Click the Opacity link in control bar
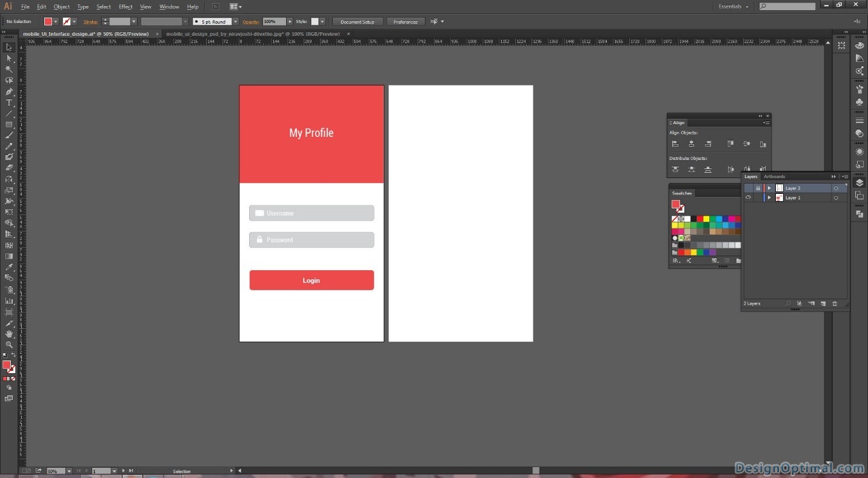The image size is (868, 478). pos(250,22)
